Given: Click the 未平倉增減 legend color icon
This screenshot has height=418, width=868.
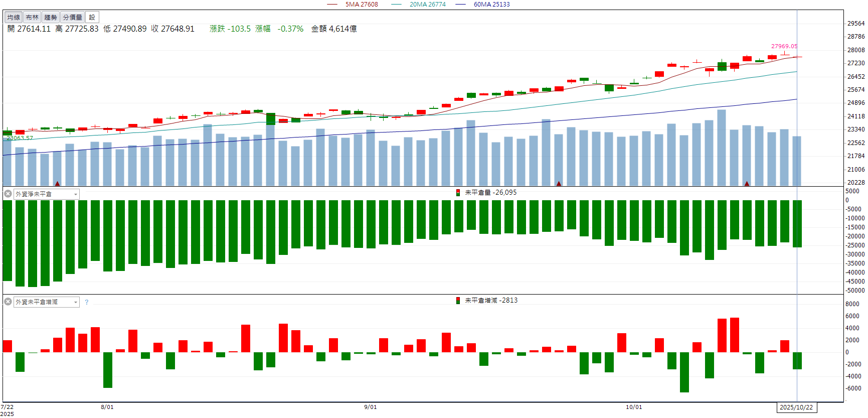Looking at the screenshot, I should (458, 301).
